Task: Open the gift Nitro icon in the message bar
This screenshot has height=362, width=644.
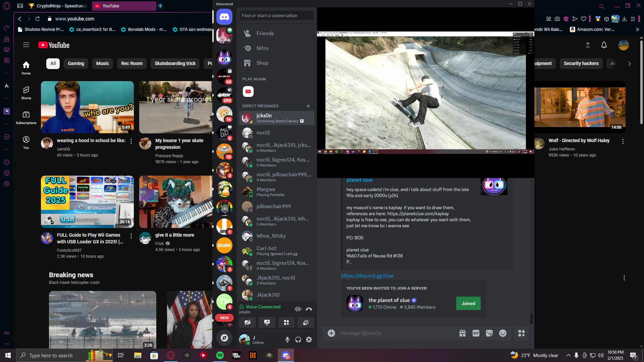Action: [463, 333]
